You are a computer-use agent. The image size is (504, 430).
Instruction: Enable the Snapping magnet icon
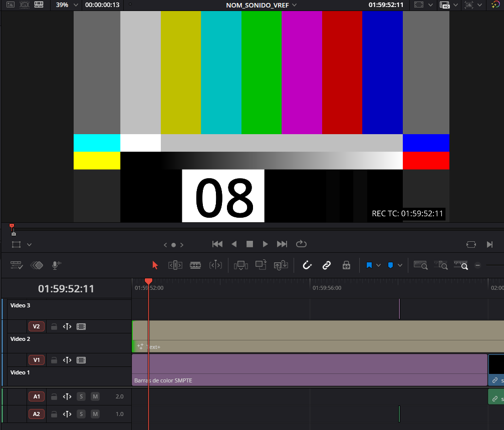pyautogui.click(x=307, y=265)
